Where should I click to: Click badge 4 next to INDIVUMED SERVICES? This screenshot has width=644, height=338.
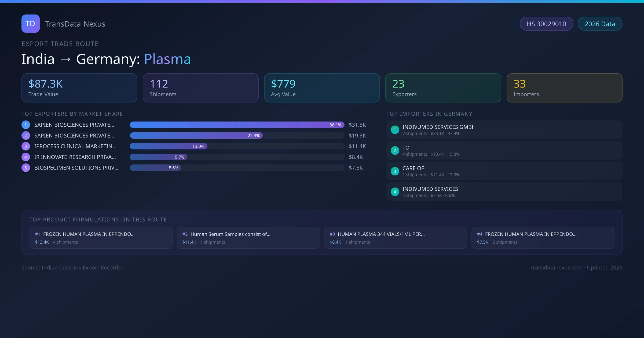click(x=395, y=192)
